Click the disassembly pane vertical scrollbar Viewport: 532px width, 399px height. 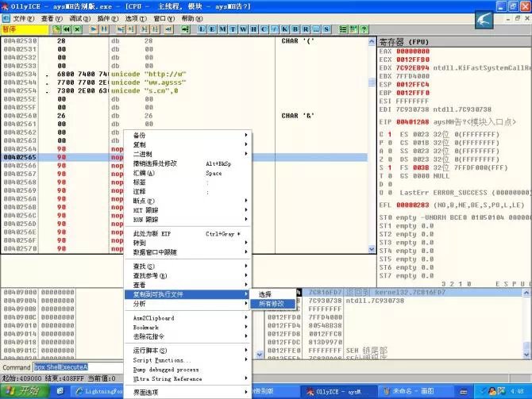[369, 143]
